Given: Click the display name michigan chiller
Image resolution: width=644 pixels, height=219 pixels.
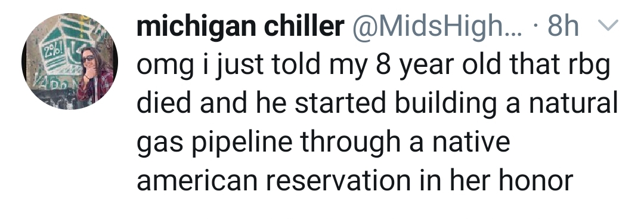Looking at the screenshot, I should tap(240, 27).
